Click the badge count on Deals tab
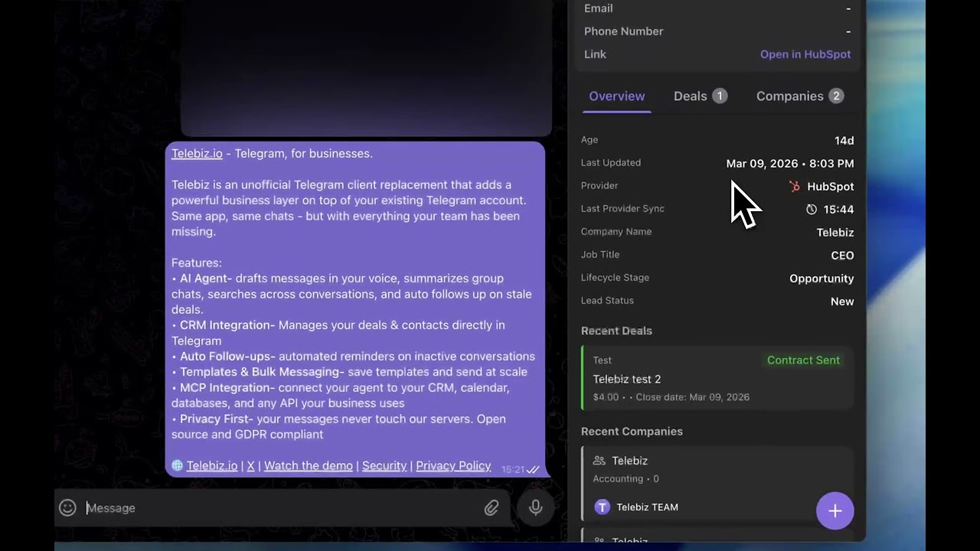 [x=720, y=96]
